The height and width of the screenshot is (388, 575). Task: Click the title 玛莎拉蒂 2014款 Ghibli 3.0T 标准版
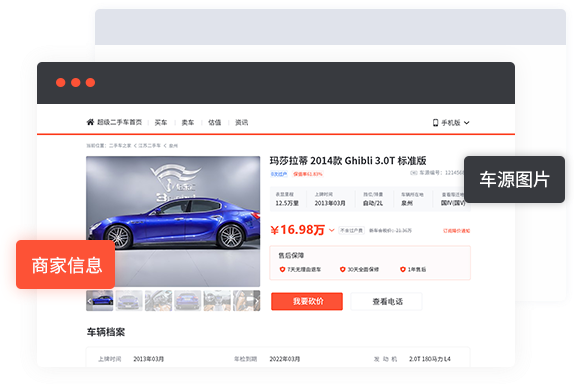pyautogui.click(x=348, y=161)
